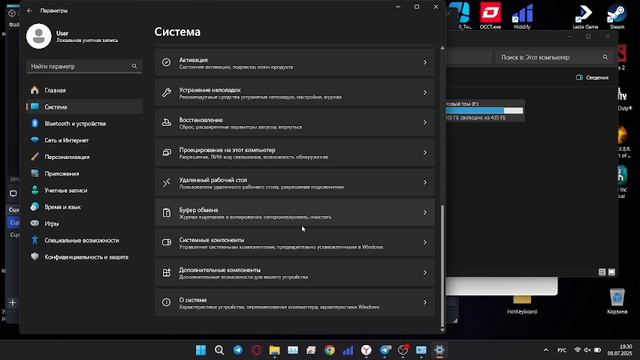Click Поиск в: Этот компьютер field in Explorer
The image size is (640, 360).
[x=554, y=58]
